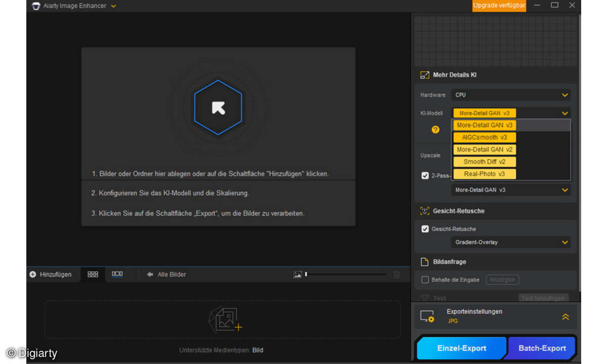Enable the Behalte die Eingabe checkbox
This screenshot has height=364, width=608.
[425, 279]
